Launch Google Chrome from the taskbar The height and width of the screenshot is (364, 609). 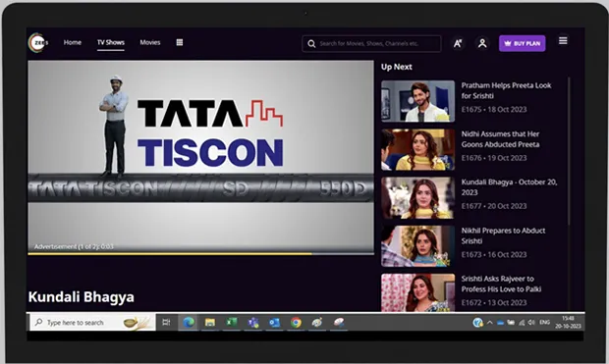point(296,322)
